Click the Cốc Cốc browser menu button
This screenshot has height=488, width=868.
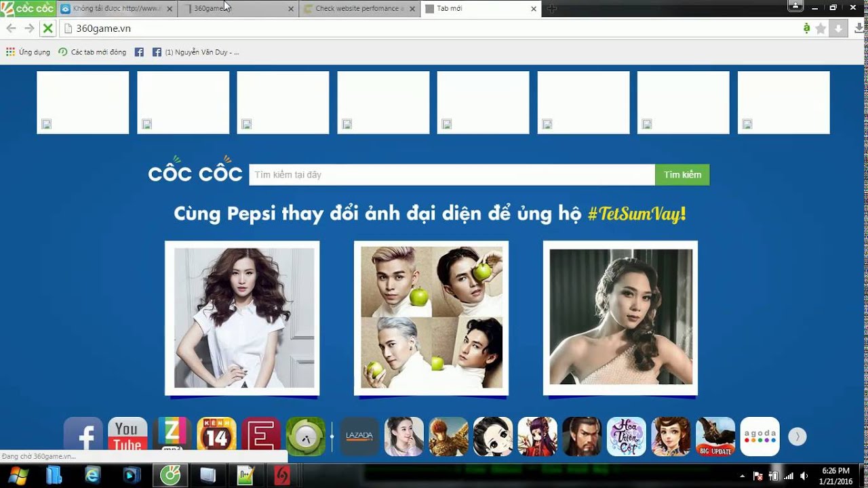[x=28, y=8]
